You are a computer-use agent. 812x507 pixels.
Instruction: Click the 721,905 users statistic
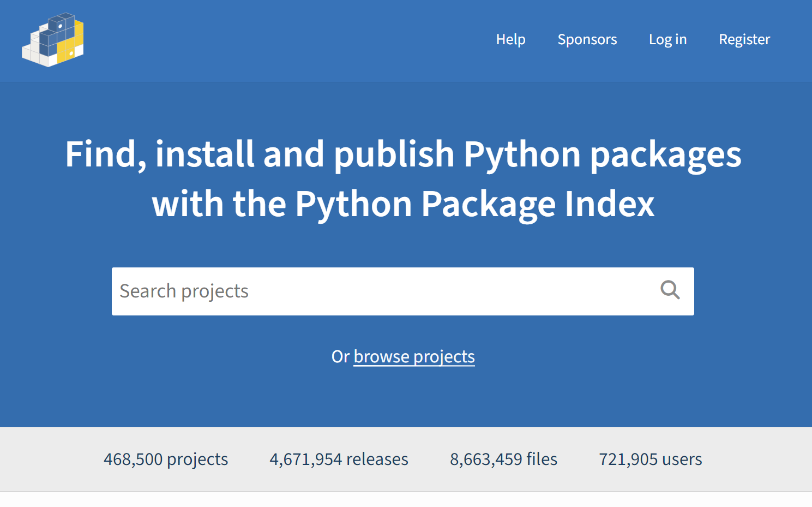pos(650,459)
